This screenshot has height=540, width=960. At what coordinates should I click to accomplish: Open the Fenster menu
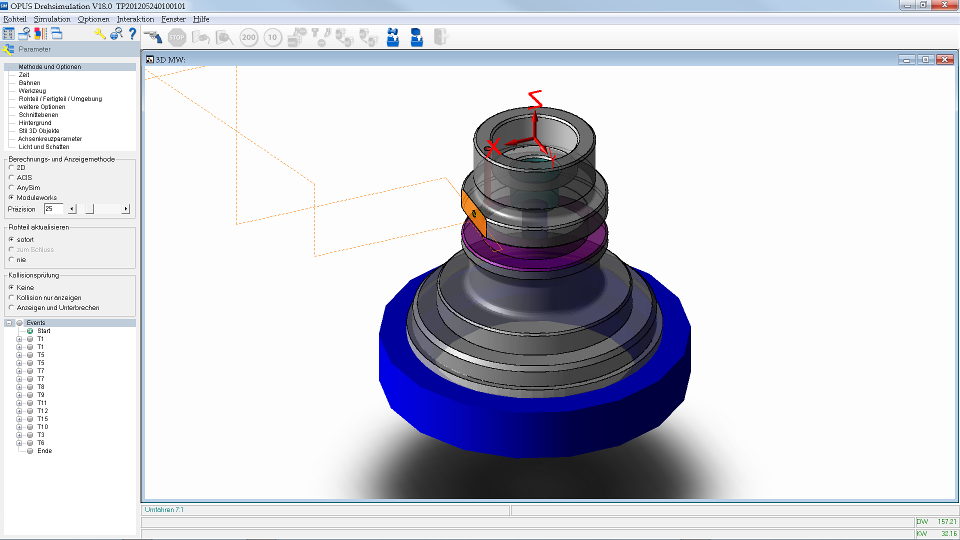point(173,19)
